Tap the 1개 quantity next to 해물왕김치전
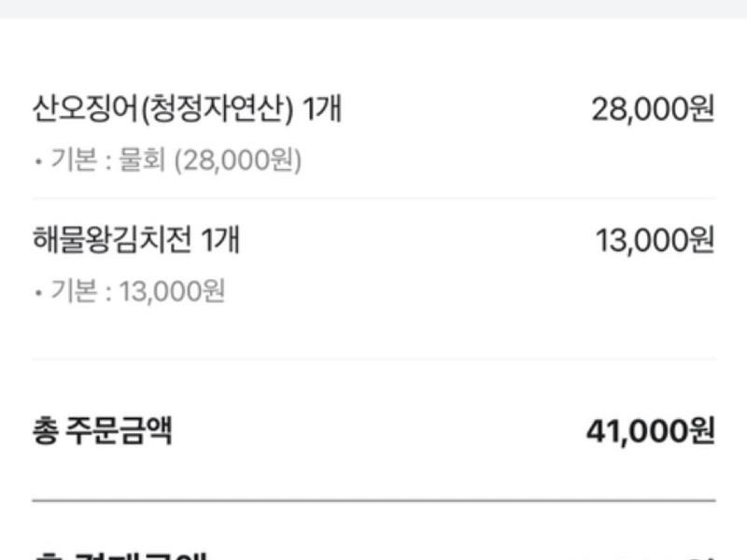This screenshot has width=747, height=560. tap(220, 241)
